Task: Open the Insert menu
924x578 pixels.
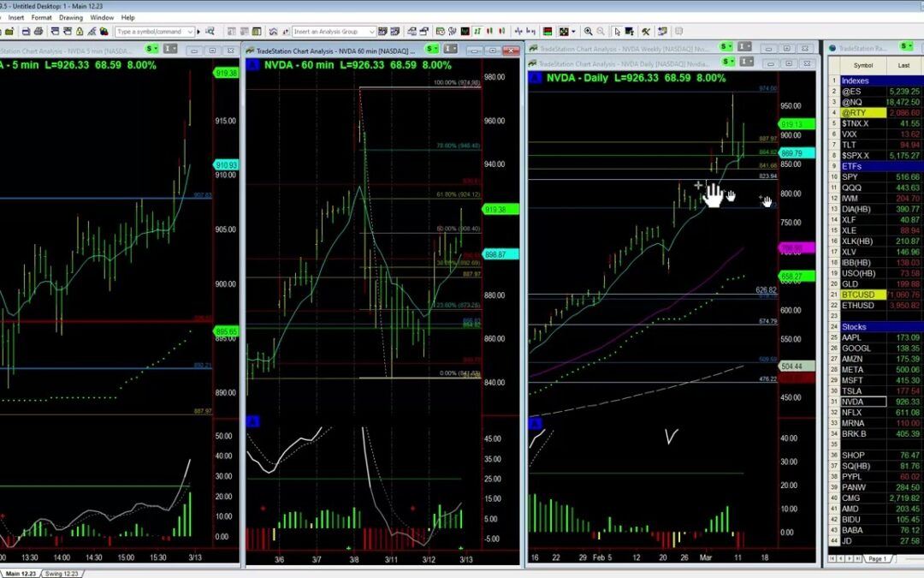Action: coord(16,18)
